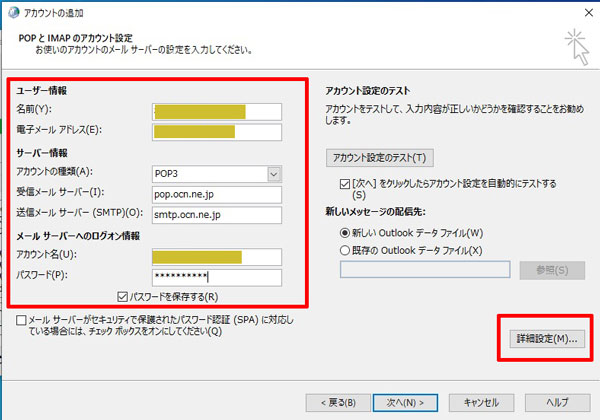Toggle auto-test on 次へ click checkbox
600x420 pixels.
coord(344,184)
